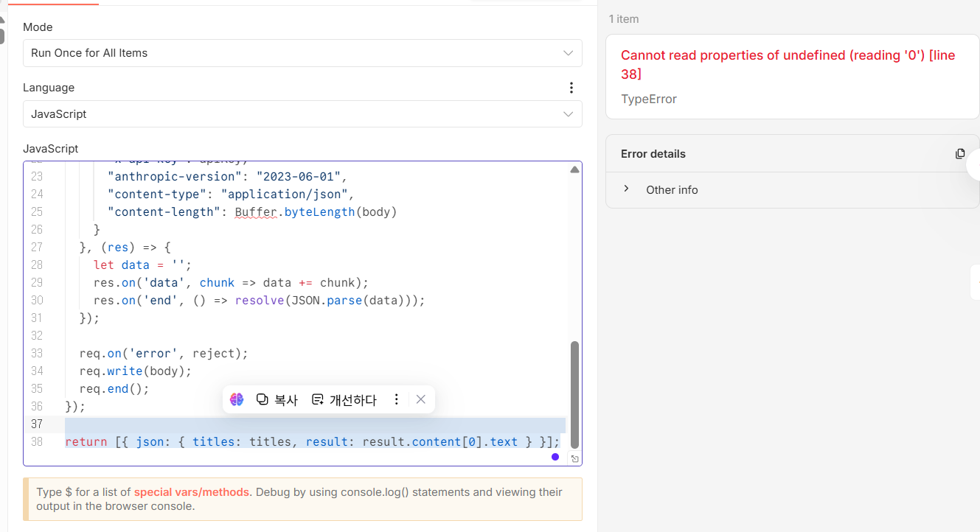
Task: Click the Error details header
Action: pyautogui.click(x=653, y=153)
